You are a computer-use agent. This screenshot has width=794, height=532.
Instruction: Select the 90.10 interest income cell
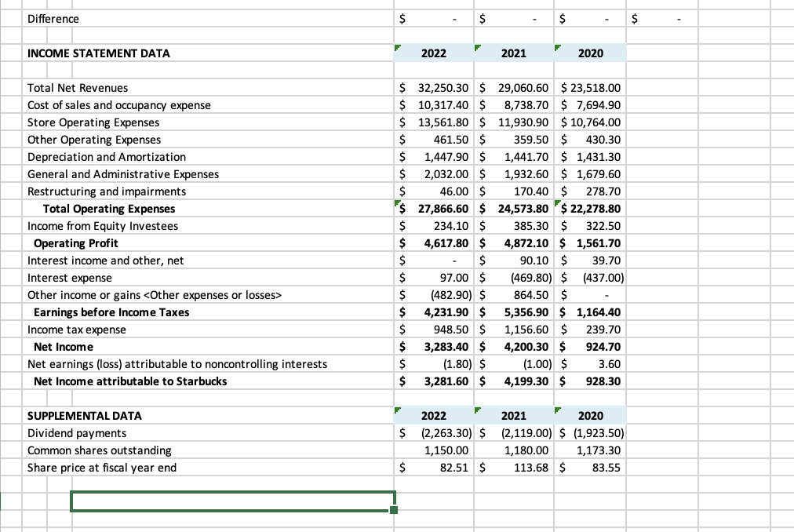click(514, 260)
